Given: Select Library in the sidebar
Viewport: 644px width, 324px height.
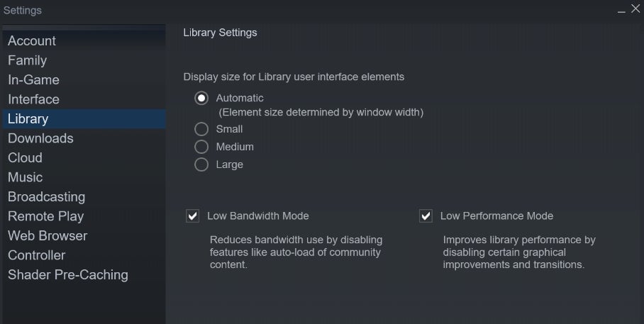Looking at the screenshot, I should coord(28,119).
